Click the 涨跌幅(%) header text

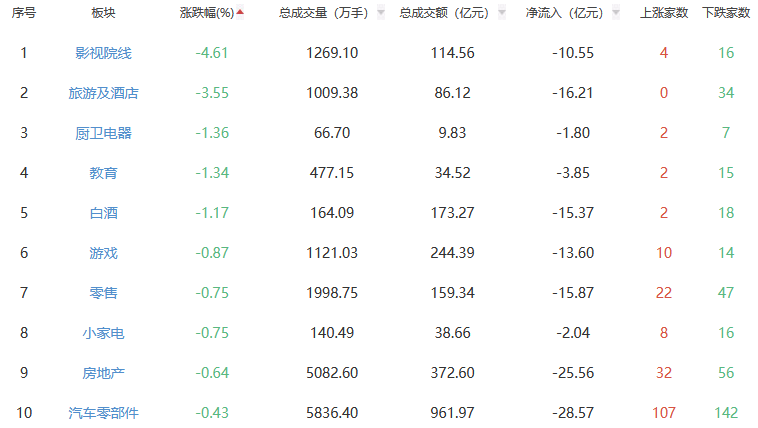tap(206, 13)
